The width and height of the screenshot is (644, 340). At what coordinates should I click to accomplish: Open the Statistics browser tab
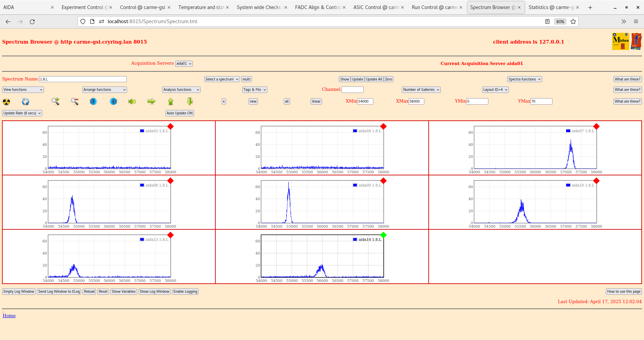click(551, 7)
